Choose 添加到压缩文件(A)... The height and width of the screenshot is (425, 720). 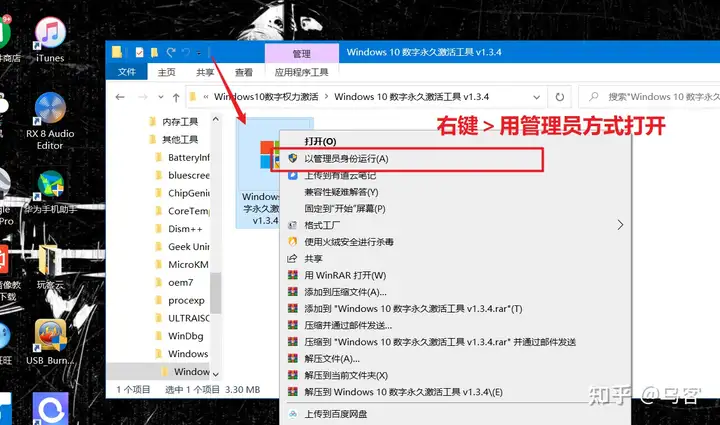[345, 292]
